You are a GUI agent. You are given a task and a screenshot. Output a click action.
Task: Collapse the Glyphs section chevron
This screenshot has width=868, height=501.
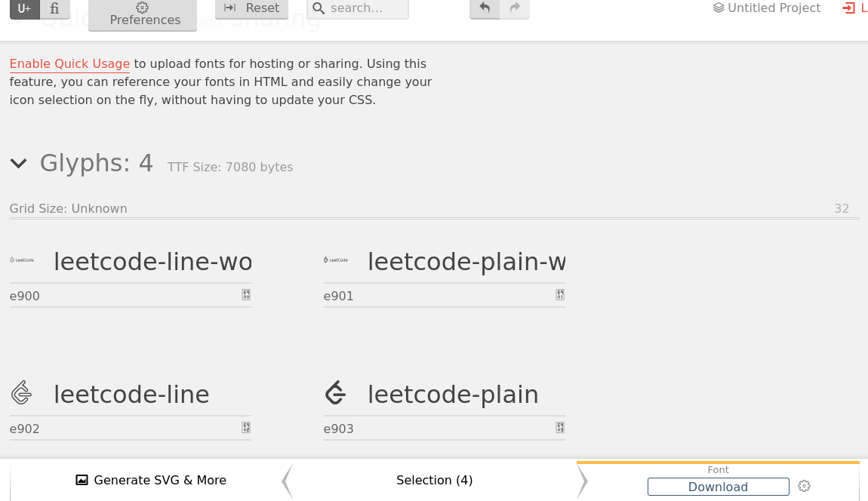(18, 163)
